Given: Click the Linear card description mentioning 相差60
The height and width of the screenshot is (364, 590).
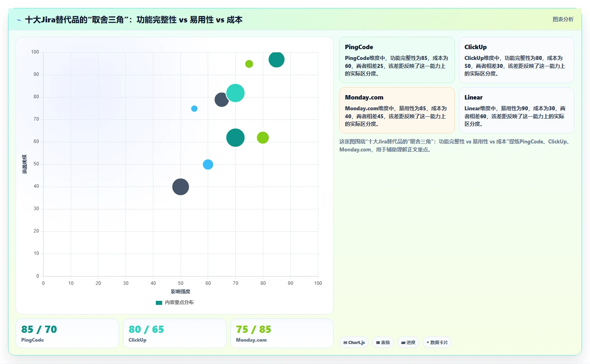Looking at the screenshot, I should (515, 116).
